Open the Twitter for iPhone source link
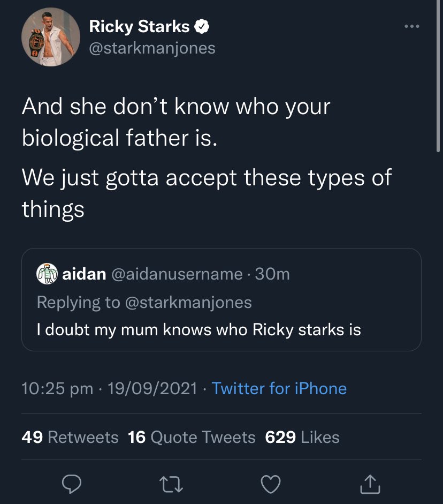 (x=280, y=389)
